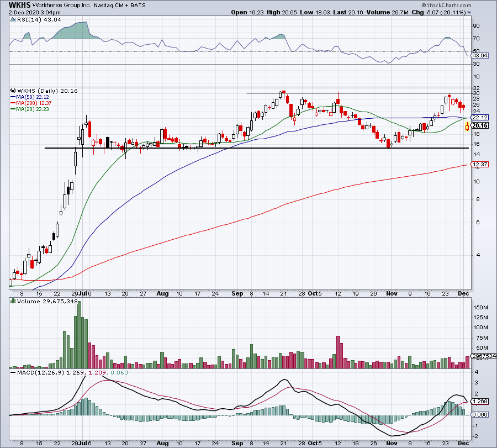Click the Volume panel bar icon
Viewport: 497px width, 448px height.
pos(13,301)
